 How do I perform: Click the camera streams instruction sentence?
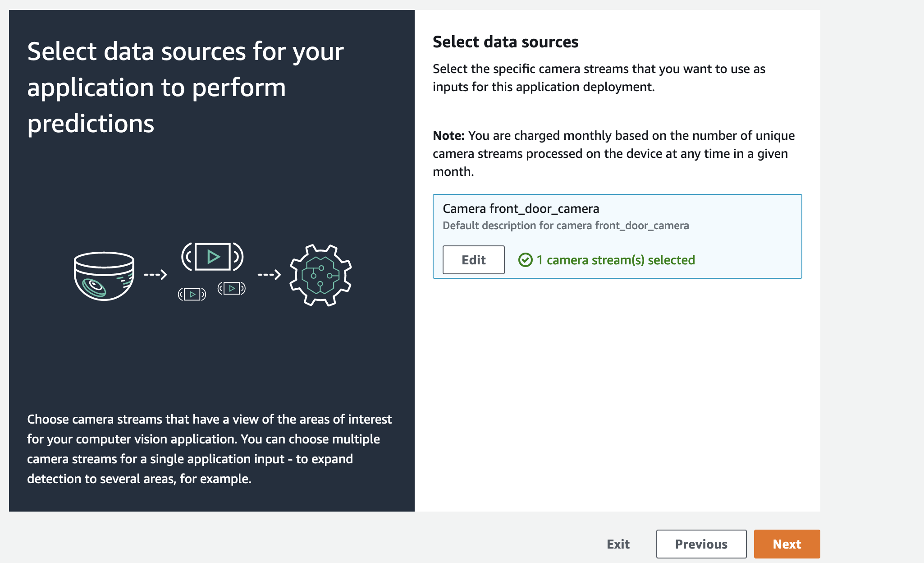pyautogui.click(x=599, y=78)
